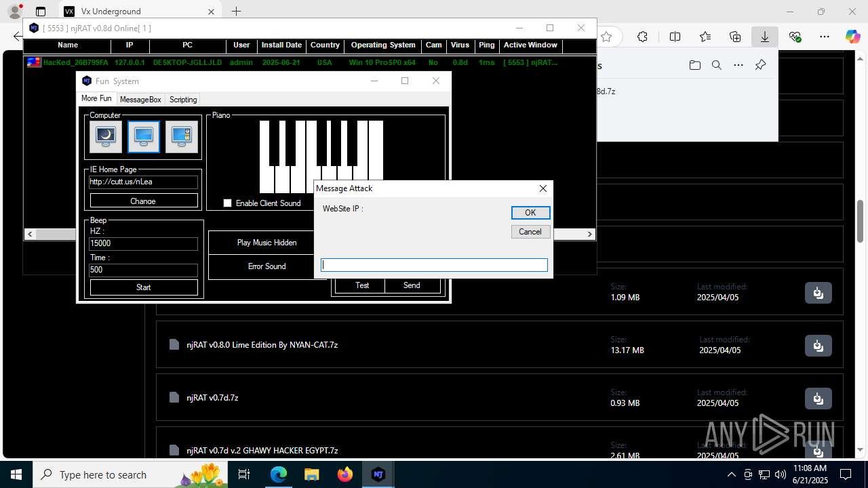868x488 pixels.
Task: Click the first black piano key
Action: [x=274, y=143]
